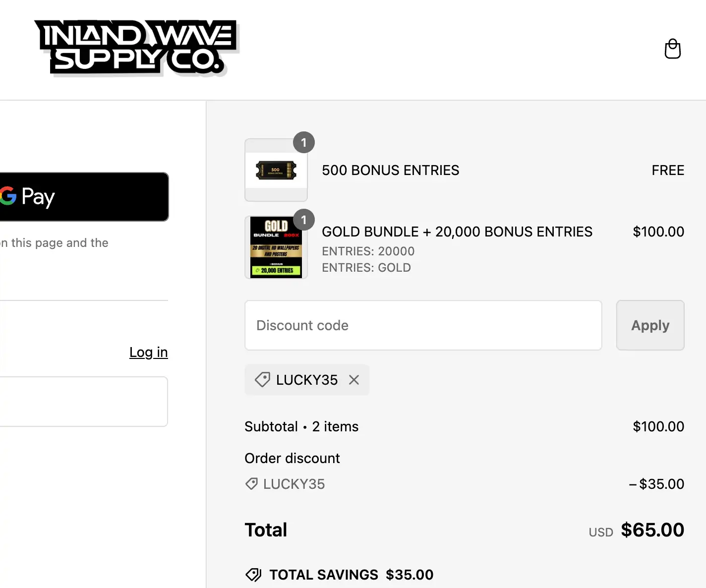Click the quantity badge on Gold Bundle
Image resolution: width=706 pixels, height=588 pixels.
point(304,220)
